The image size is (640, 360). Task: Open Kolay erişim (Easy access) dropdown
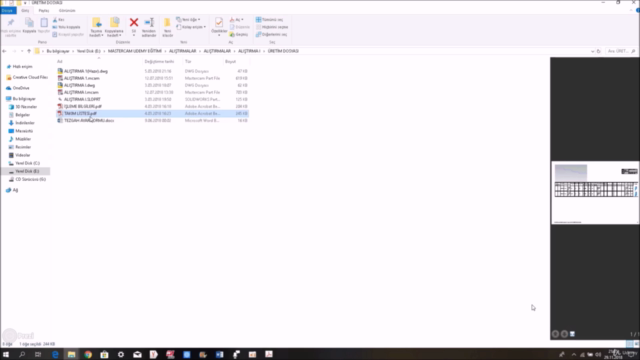coord(191,27)
